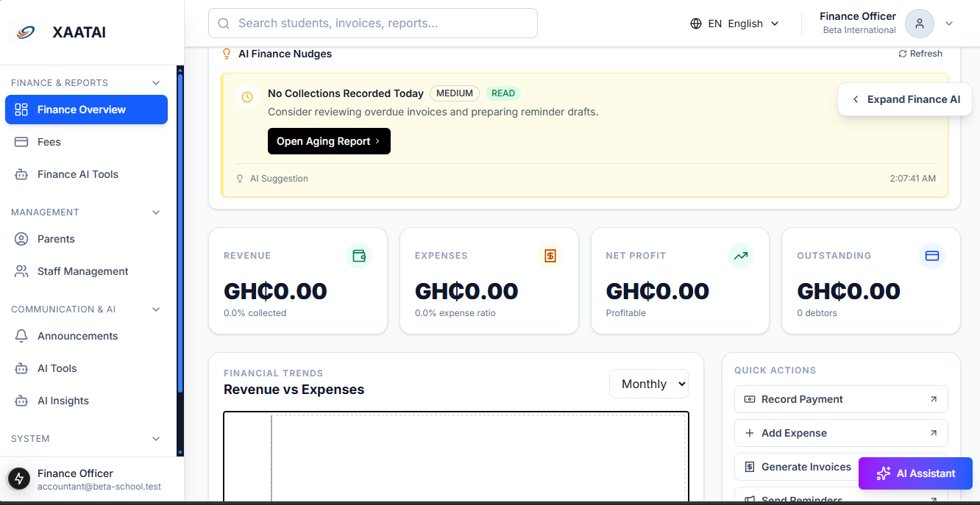Click the trending arrow icon on Net Profit

(741, 256)
